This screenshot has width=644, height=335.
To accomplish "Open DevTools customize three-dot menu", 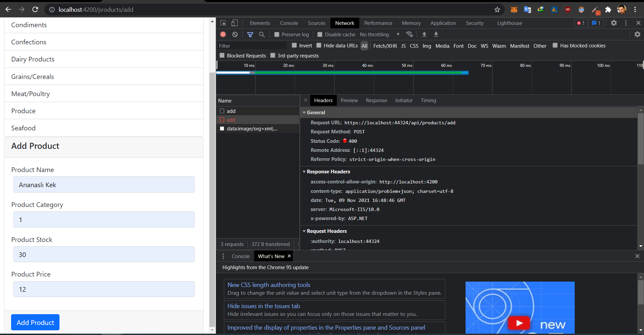I will 626,23.
